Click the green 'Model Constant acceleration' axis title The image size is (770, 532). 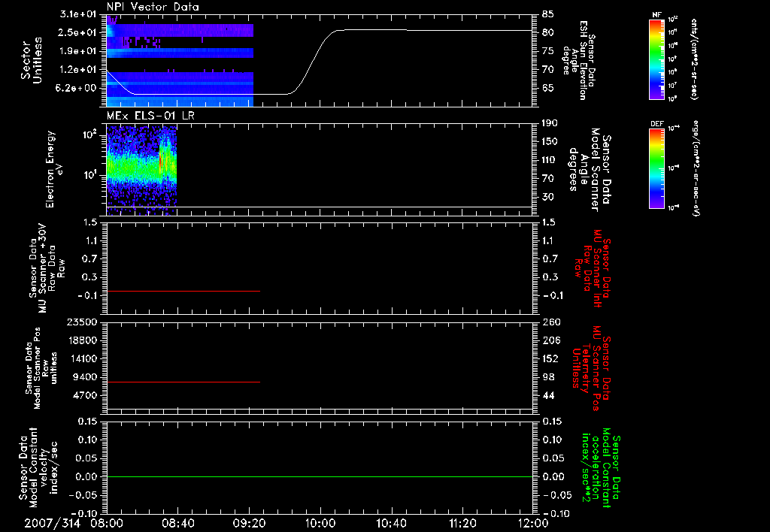pos(602,467)
